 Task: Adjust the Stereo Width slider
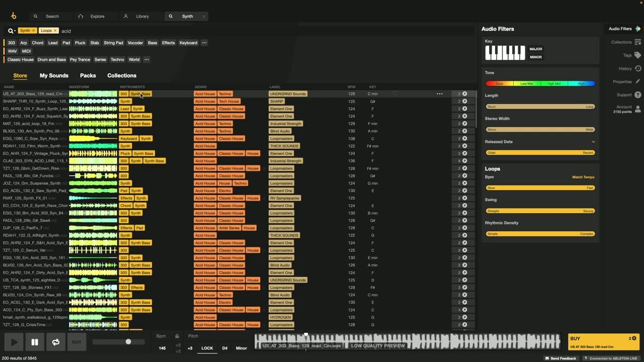pos(540,130)
